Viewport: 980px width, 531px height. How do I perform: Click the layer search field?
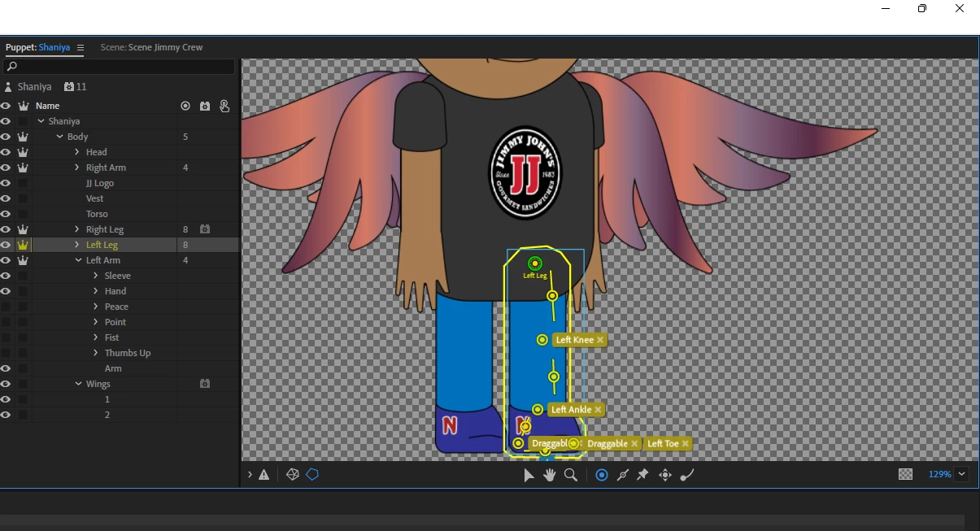(x=120, y=67)
